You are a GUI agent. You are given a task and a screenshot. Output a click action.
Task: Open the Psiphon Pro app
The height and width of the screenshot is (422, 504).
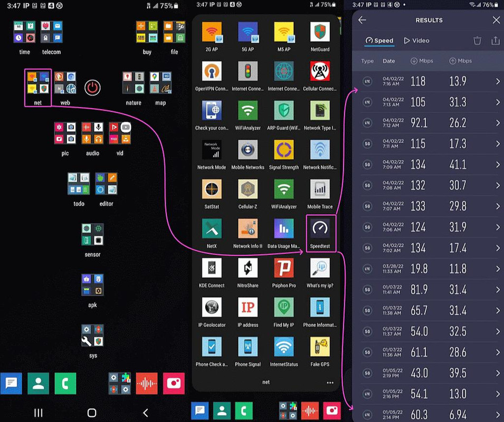pyautogui.click(x=284, y=268)
